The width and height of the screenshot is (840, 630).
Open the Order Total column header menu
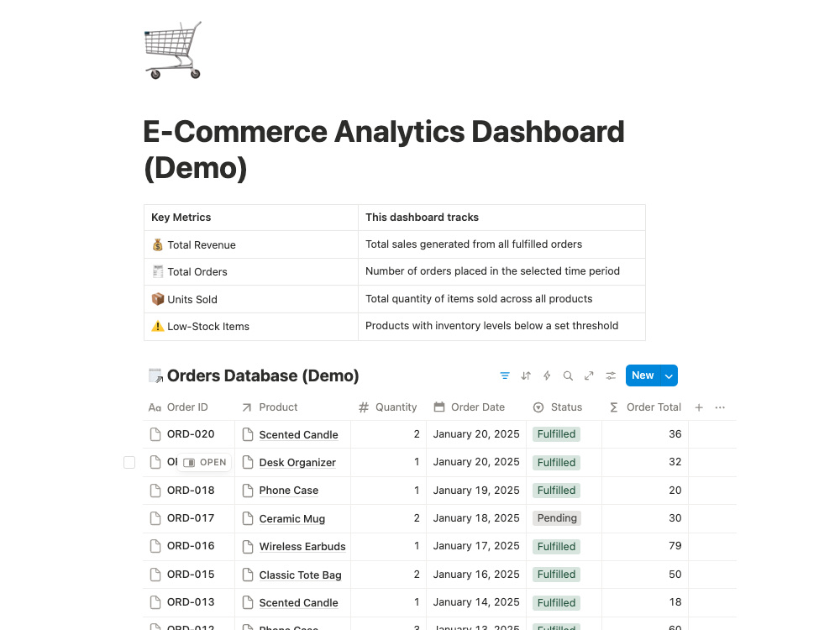point(645,407)
